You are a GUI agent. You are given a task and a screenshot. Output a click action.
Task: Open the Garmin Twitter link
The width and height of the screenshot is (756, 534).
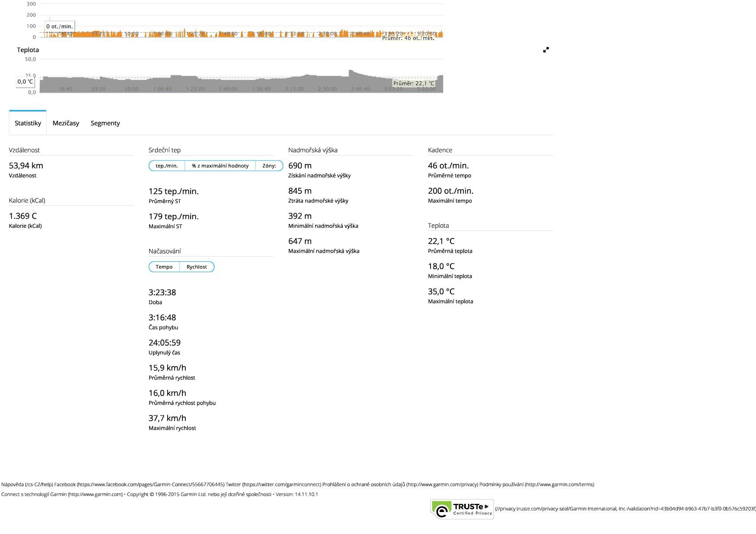click(x=273, y=484)
